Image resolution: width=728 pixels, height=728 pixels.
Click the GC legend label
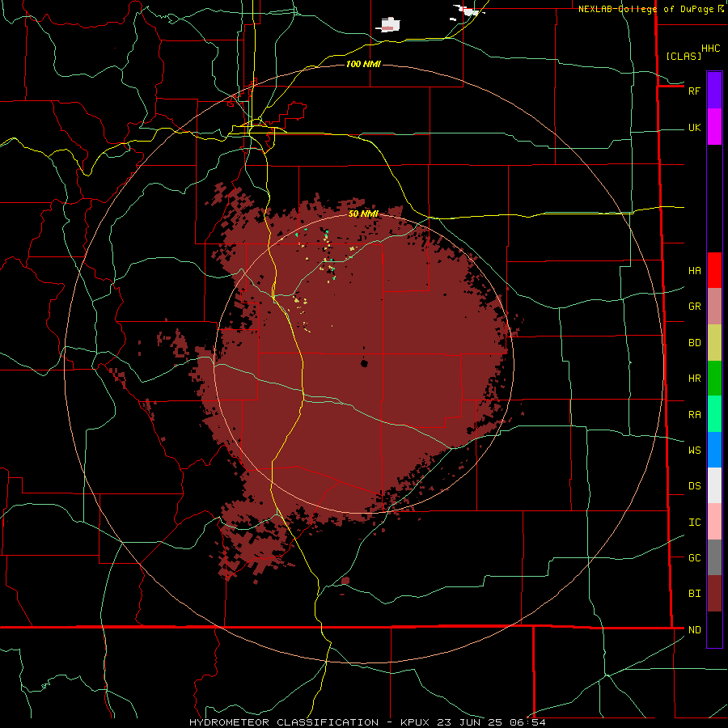[x=694, y=558]
